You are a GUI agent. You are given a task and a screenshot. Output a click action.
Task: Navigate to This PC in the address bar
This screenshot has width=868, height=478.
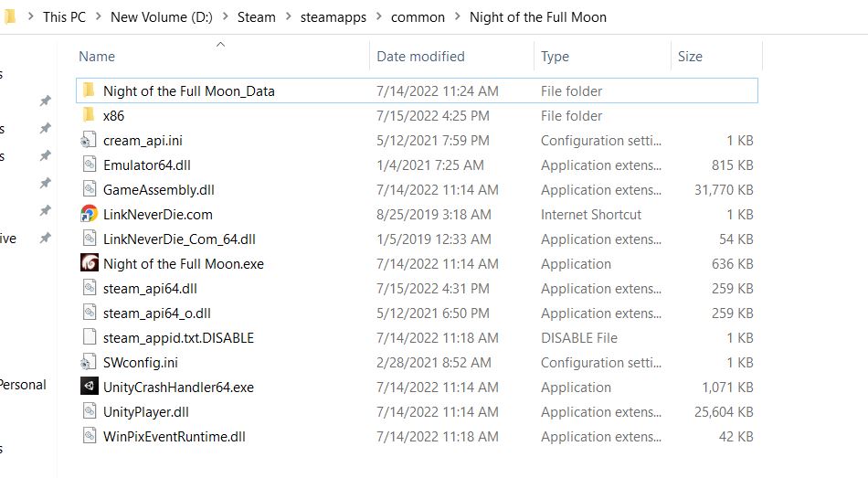(64, 17)
